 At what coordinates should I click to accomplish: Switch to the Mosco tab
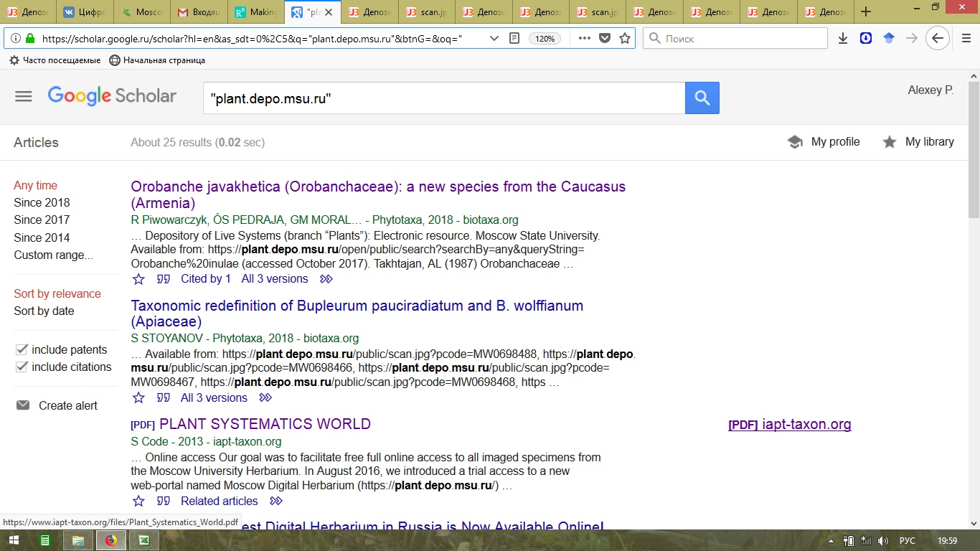(x=141, y=12)
